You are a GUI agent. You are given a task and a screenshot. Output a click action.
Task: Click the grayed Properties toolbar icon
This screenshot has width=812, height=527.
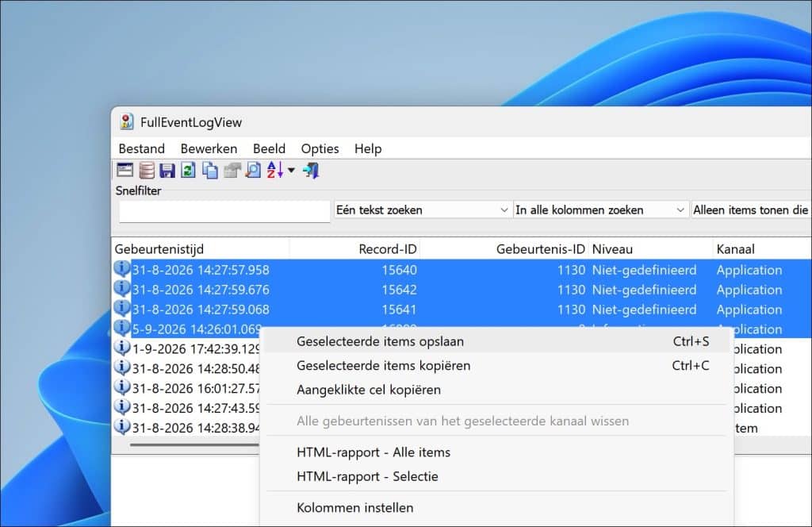click(232, 170)
